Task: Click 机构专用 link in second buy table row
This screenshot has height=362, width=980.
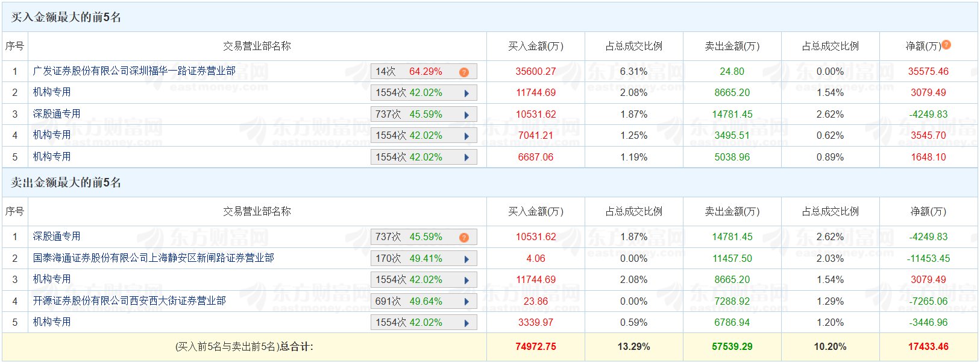Action: [x=52, y=92]
